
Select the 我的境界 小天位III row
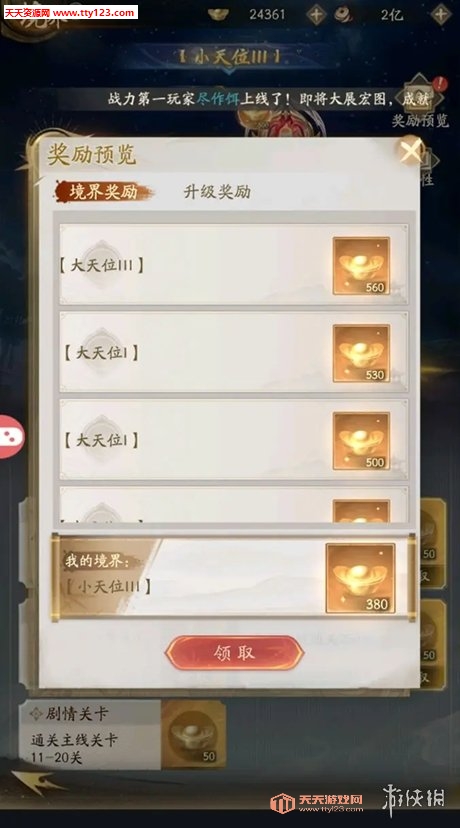click(x=233, y=578)
